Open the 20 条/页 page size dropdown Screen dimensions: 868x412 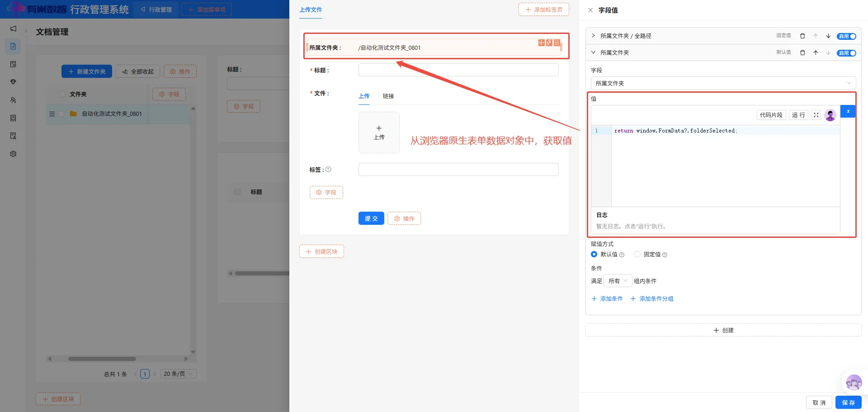click(178, 374)
